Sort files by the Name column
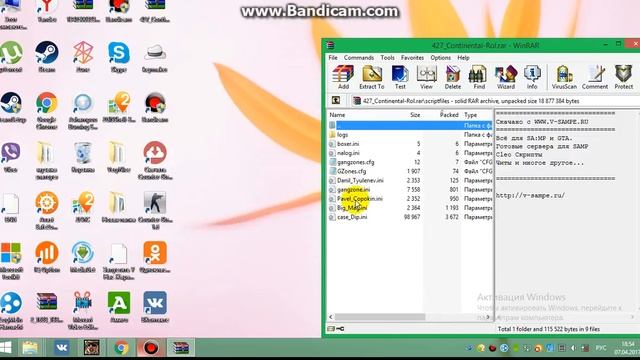 click(363, 115)
